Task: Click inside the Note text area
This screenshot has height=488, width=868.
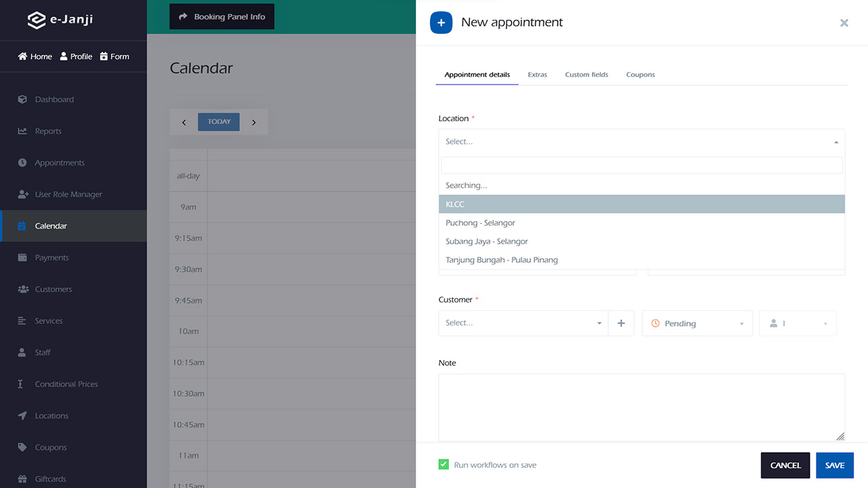Action: 642,407
